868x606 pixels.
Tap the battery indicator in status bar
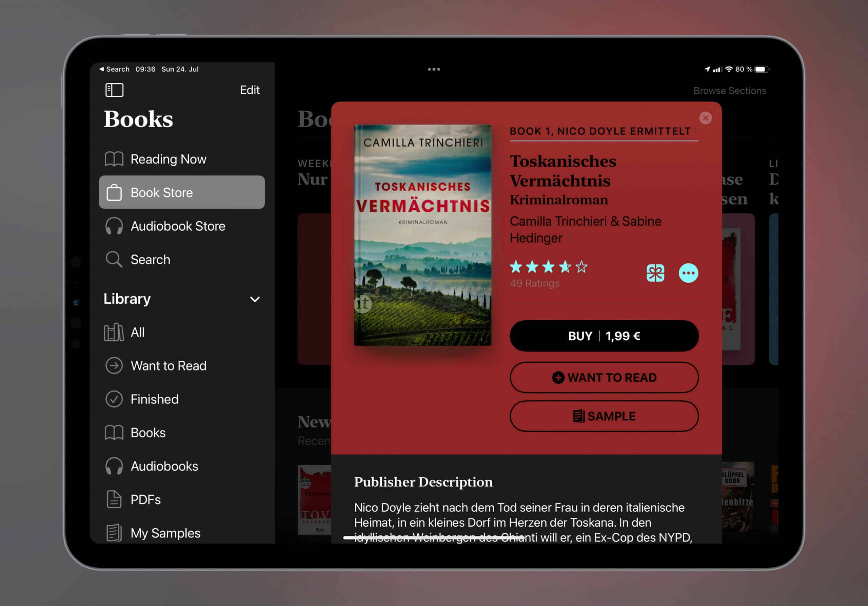tap(762, 69)
